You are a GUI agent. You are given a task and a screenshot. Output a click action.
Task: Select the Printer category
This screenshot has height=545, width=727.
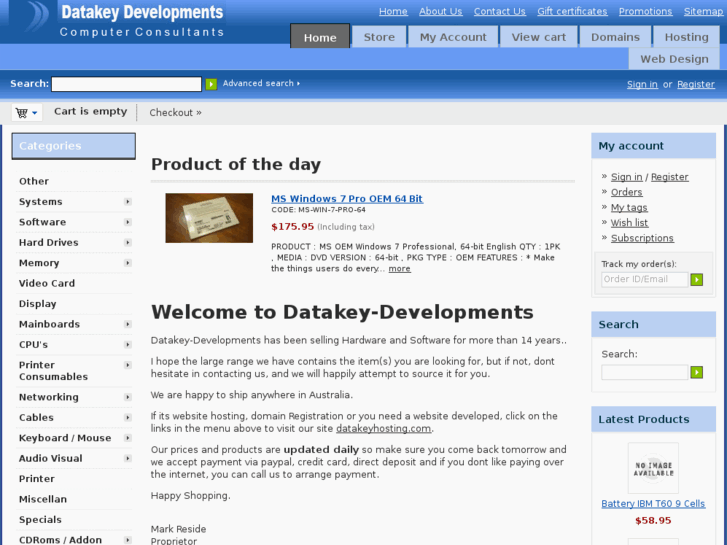(37, 479)
